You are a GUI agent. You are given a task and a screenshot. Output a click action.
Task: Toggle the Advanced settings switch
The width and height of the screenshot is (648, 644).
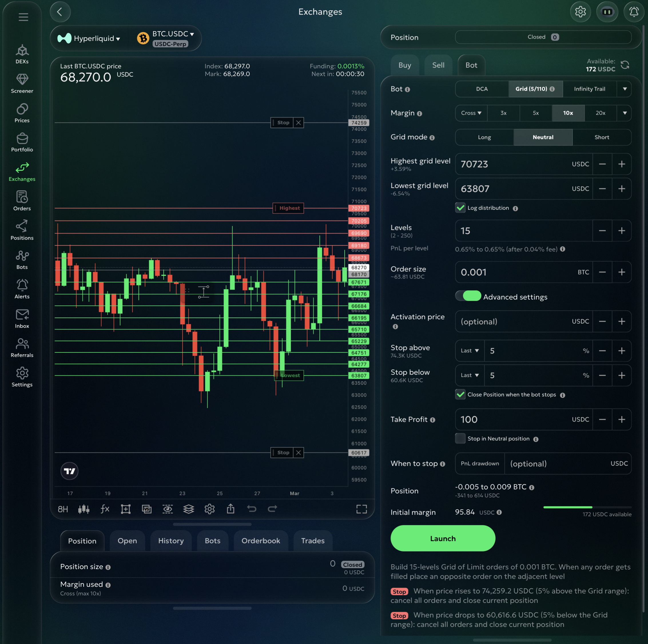pyautogui.click(x=468, y=296)
